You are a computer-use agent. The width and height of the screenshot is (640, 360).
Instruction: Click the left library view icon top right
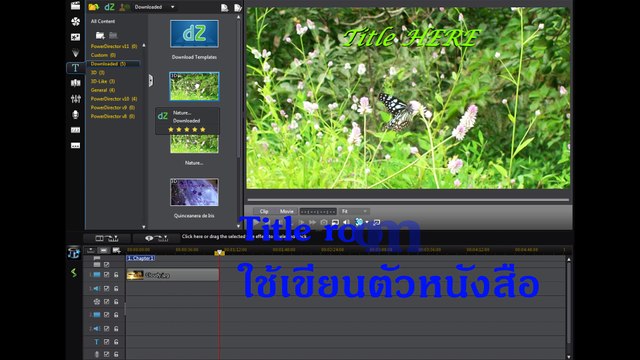(224, 7)
